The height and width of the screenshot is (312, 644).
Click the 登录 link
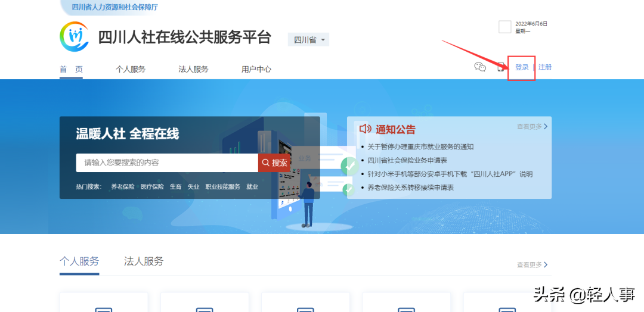tap(522, 67)
